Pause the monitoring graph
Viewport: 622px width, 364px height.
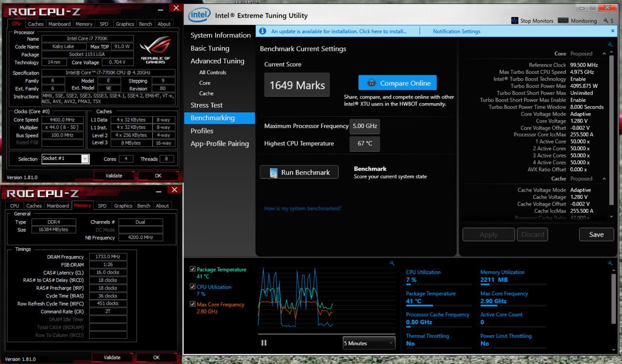[x=264, y=343]
